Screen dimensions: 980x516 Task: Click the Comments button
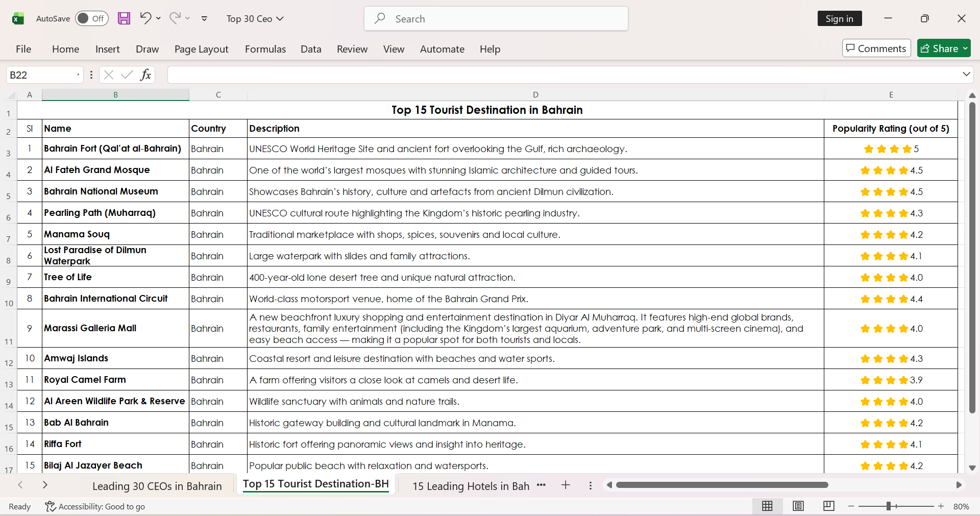(876, 48)
